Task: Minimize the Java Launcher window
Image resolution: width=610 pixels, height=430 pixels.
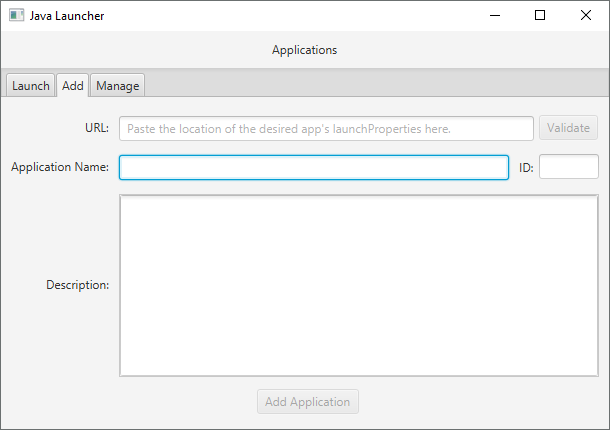Action: tap(494, 16)
